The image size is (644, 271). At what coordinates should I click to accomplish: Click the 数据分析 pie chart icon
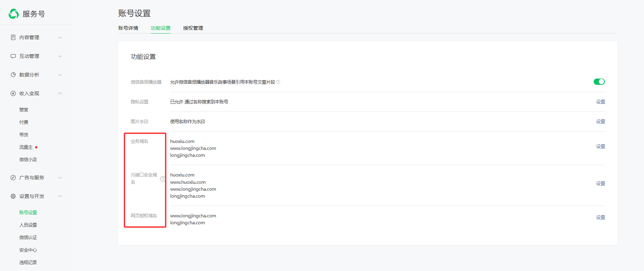pyautogui.click(x=13, y=75)
